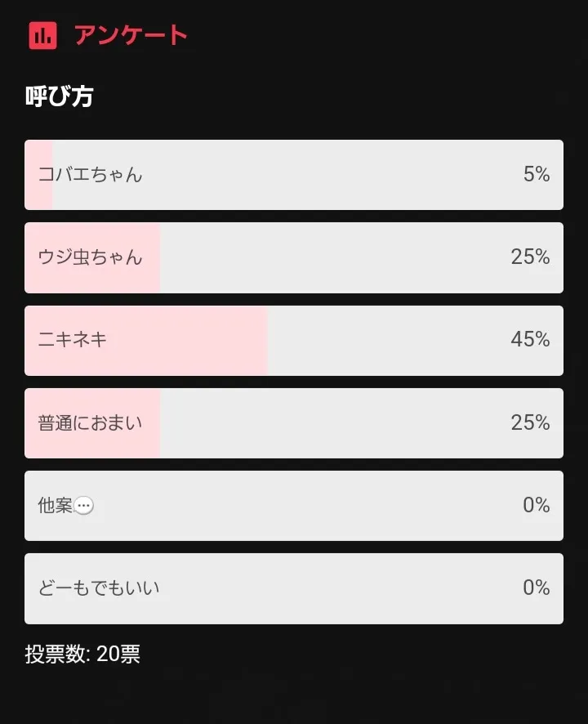Pick the 普通におまい option text
Viewport: 588px width, 724px height.
pyautogui.click(x=90, y=423)
